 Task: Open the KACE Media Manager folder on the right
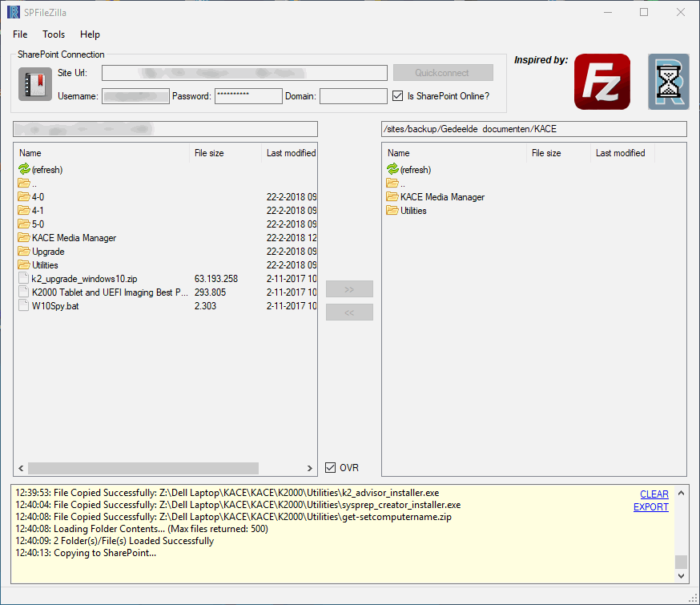(x=441, y=196)
